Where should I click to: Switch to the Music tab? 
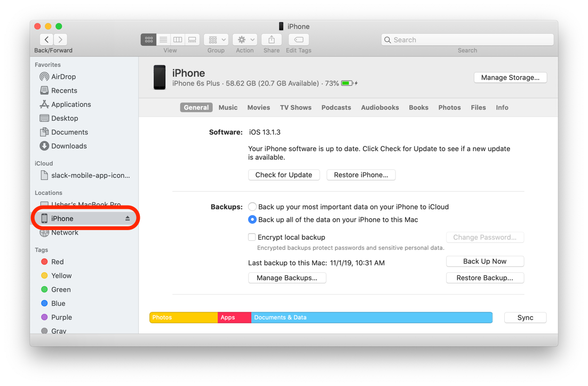(228, 107)
